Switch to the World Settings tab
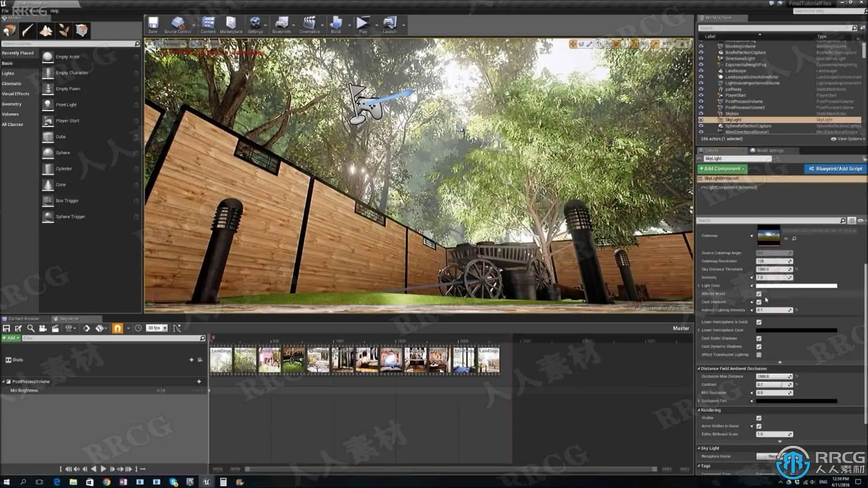 [769, 150]
